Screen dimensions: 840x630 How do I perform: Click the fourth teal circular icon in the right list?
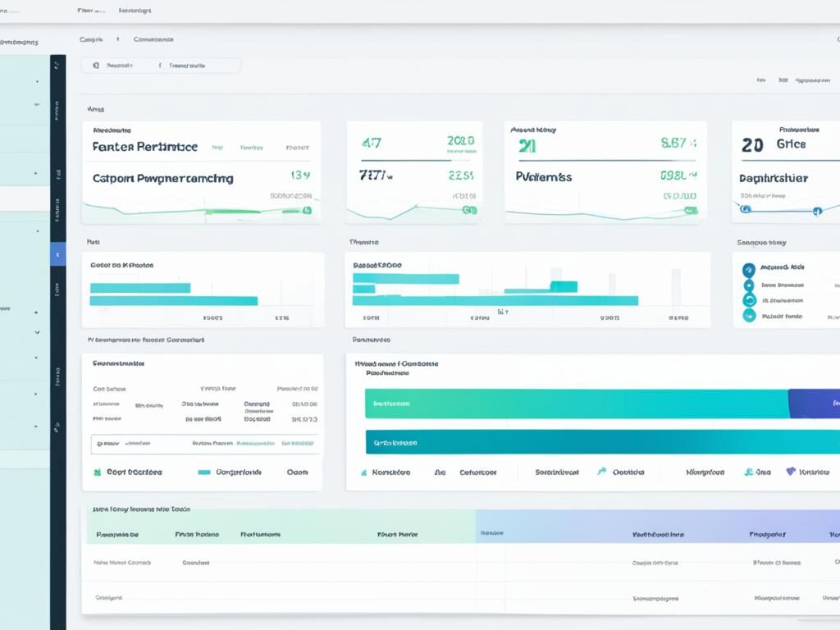click(x=748, y=315)
